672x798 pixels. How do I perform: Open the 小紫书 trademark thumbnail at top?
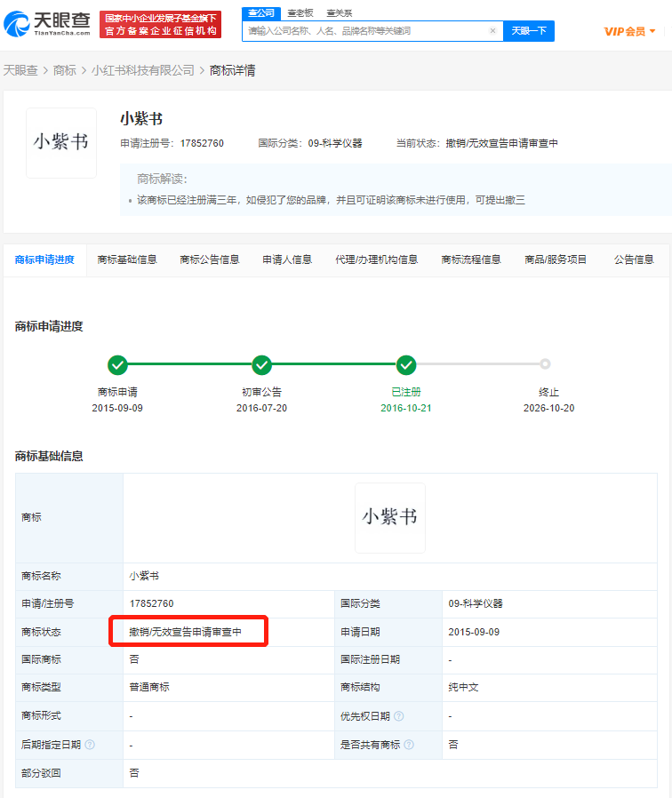pyautogui.click(x=61, y=143)
